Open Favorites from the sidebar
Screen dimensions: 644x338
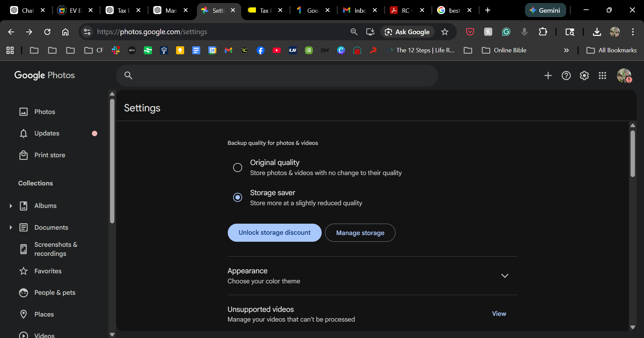tap(48, 271)
